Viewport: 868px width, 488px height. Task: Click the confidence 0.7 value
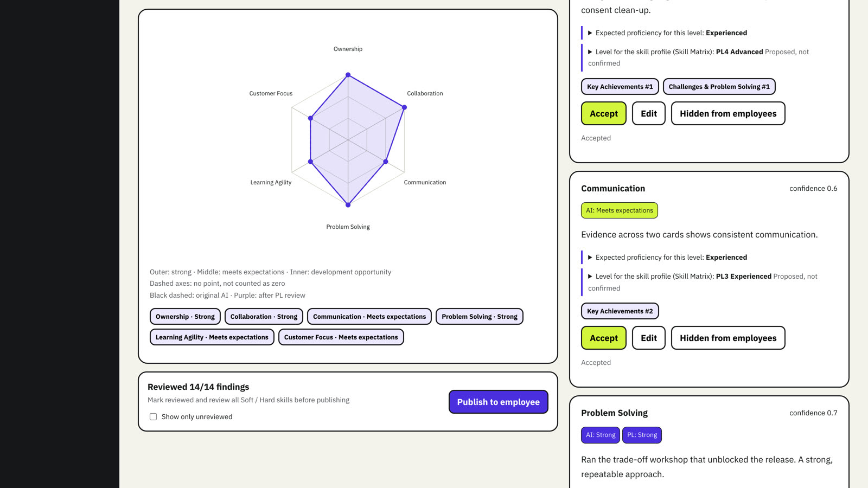pos(813,413)
